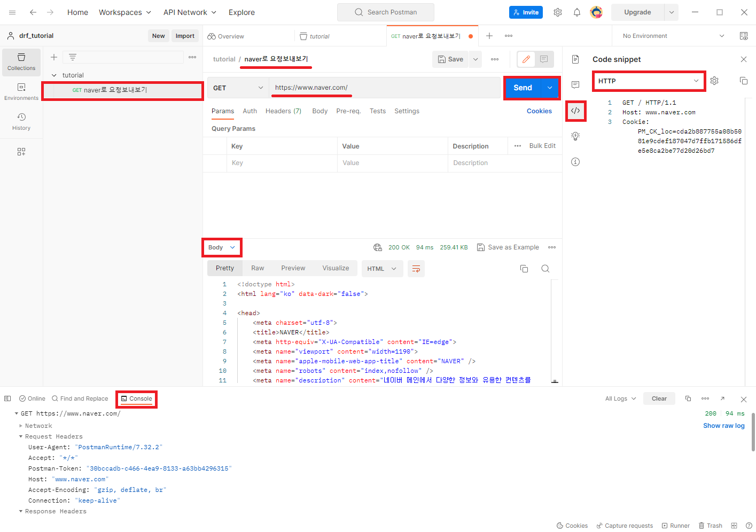The image size is (756, 532).
Task: Go back with the left arrow
Action: [x=33, y=12]
